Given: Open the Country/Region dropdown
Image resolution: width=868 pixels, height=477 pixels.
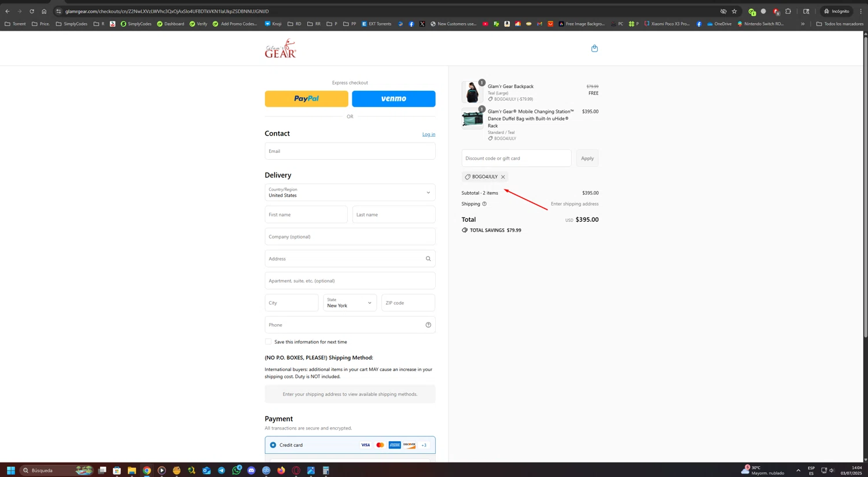Looking at the screenshot, I should pyautogui.click(x=350, y=193).
